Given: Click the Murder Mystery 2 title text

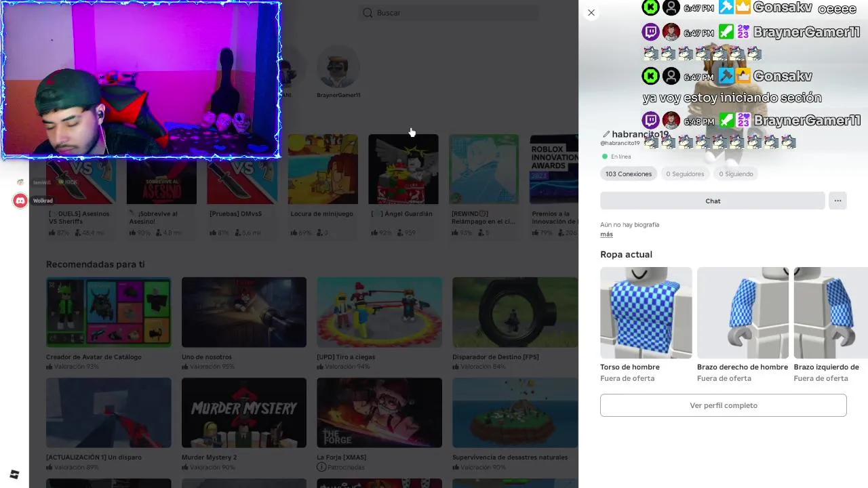Looking at the screenshot, I should pyautogui.click(x=209, y=457).
